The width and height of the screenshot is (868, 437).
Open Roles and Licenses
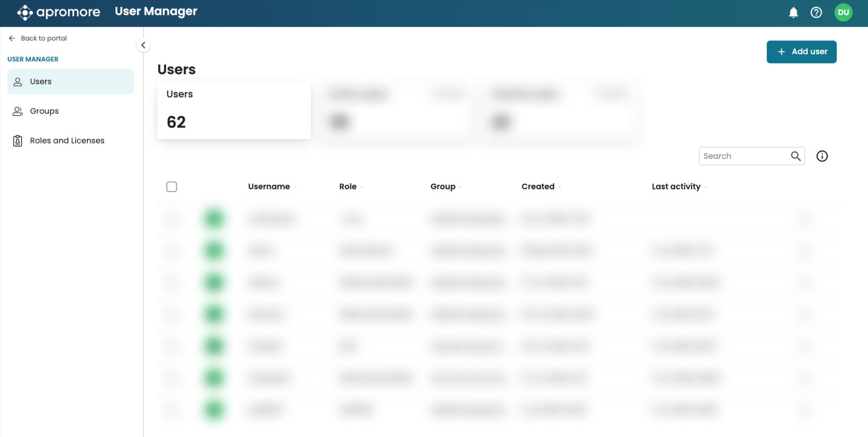pos(67,141)
